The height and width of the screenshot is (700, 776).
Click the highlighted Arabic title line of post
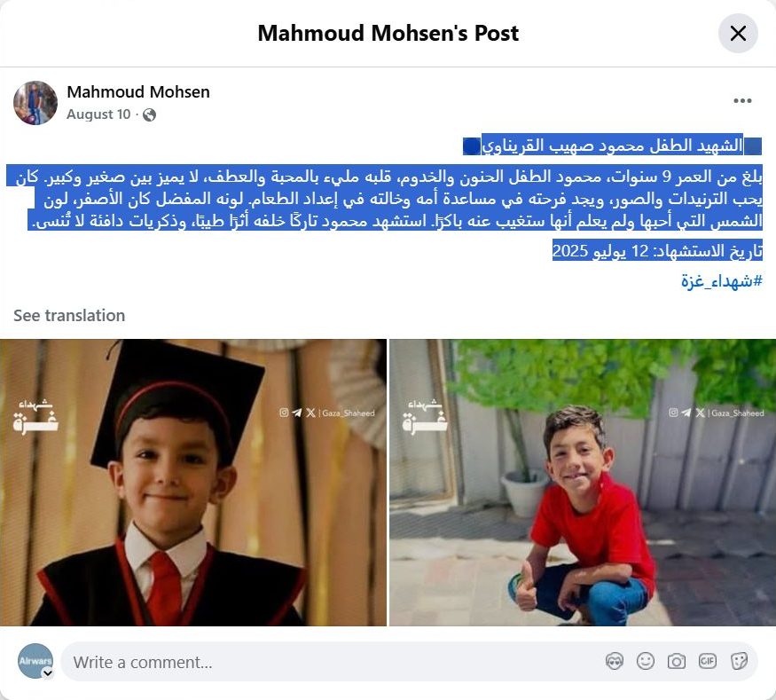[612, 145]
